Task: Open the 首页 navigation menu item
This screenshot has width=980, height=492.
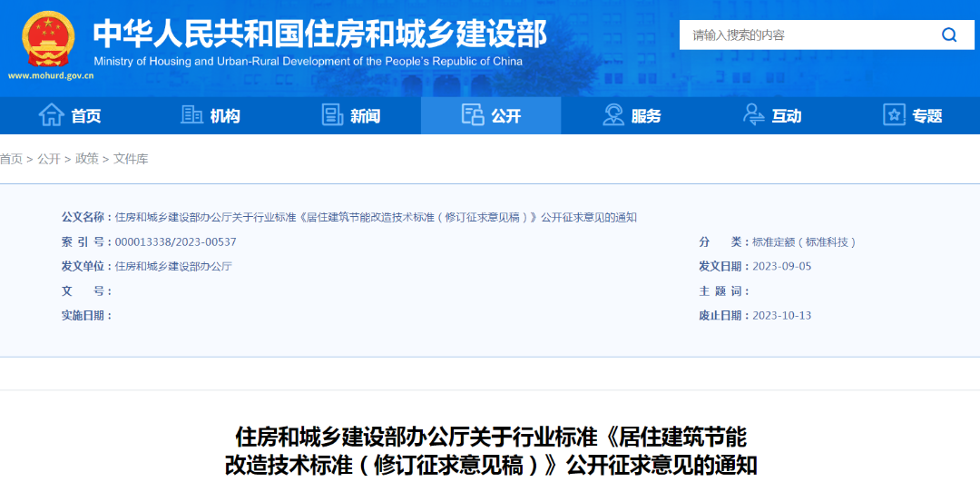Action: pyautogui.click(x=70, y=115)
